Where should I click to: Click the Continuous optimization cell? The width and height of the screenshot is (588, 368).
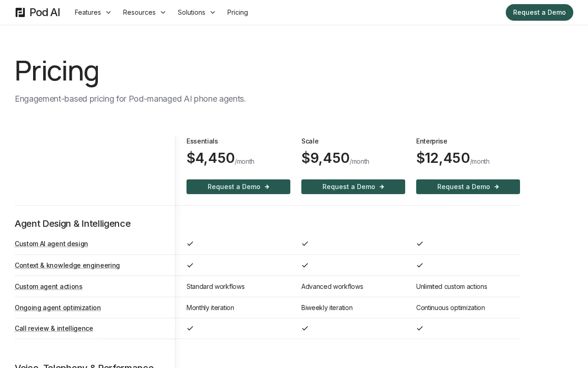[x=451, y=308]
